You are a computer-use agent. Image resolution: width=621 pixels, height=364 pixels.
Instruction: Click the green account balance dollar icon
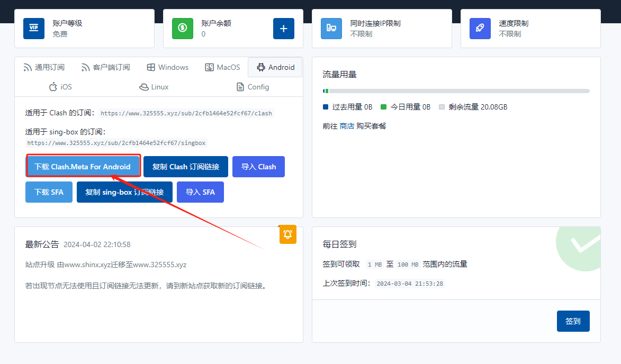click(183, 29)
